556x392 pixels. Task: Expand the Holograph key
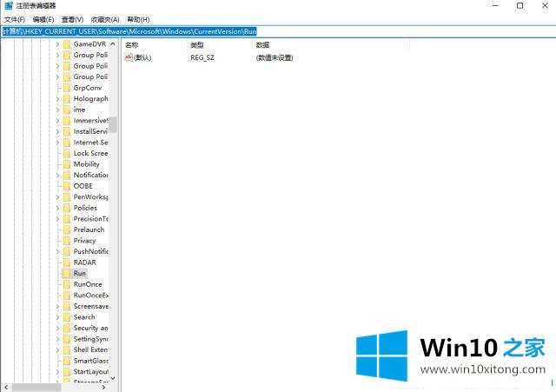(x=58, y=98)
